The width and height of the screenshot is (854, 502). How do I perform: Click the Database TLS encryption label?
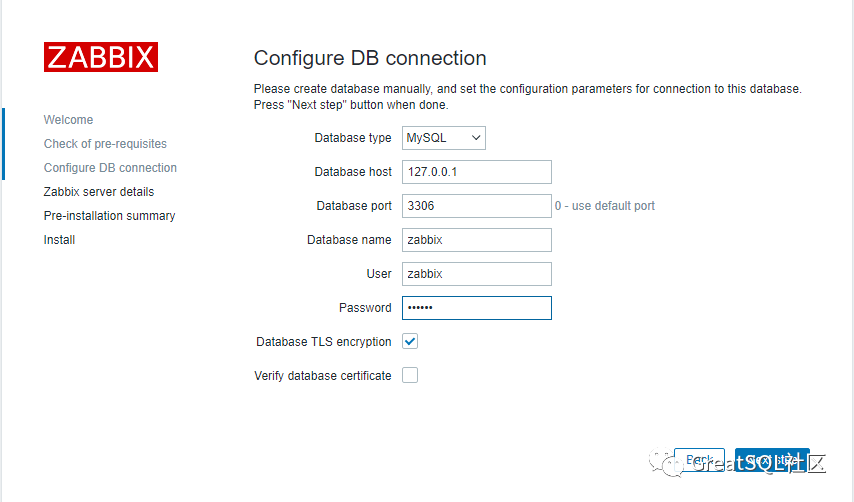click(324, 342)
